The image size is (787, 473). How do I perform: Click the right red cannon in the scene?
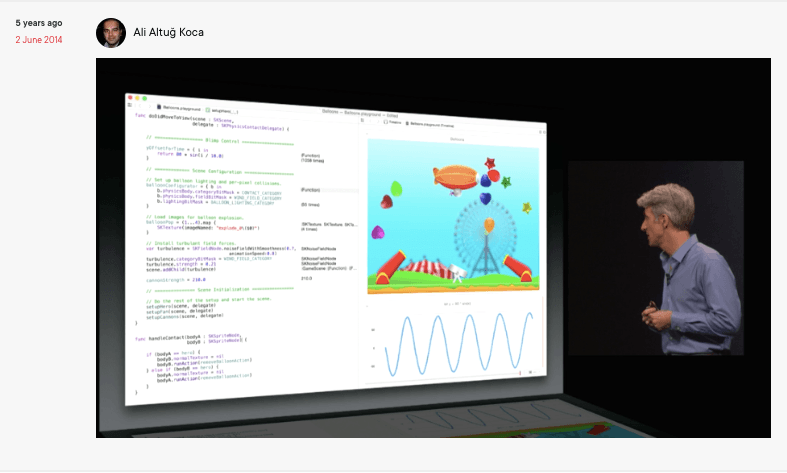516,267
